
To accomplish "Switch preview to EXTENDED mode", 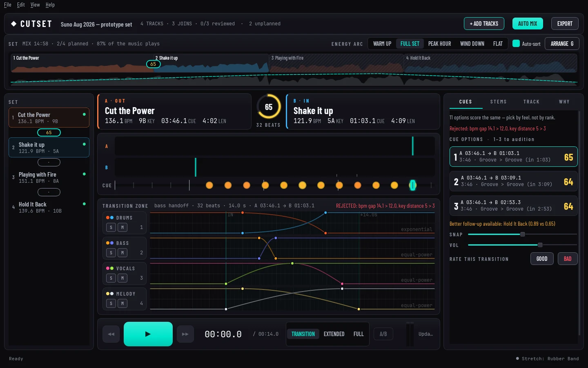I will tap(334, 334).
